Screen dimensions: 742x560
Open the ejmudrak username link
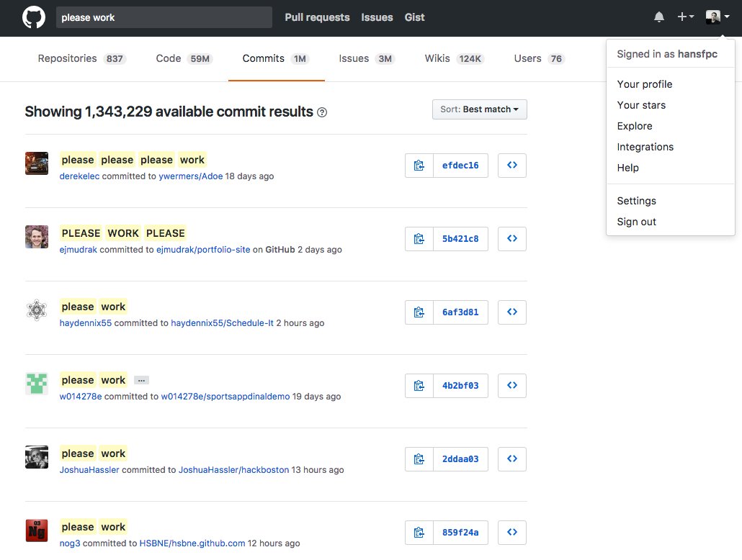click(78, 250)
